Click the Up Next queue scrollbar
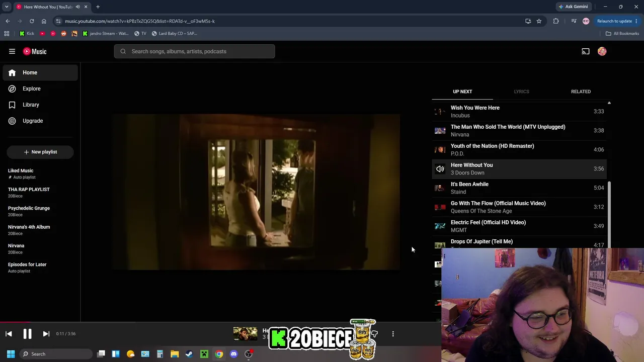 click(609, 215)
